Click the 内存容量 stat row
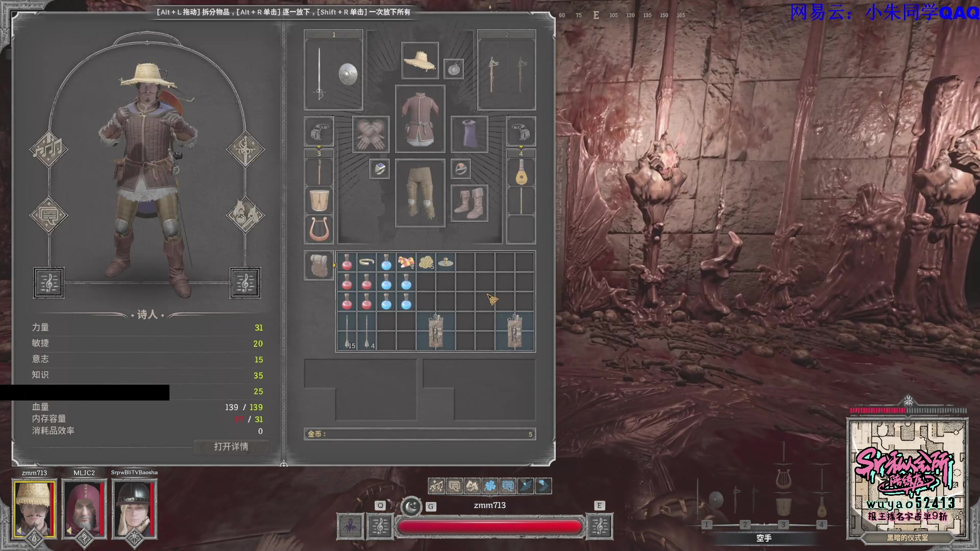The image size is (980, 551). tap(148, 419)
